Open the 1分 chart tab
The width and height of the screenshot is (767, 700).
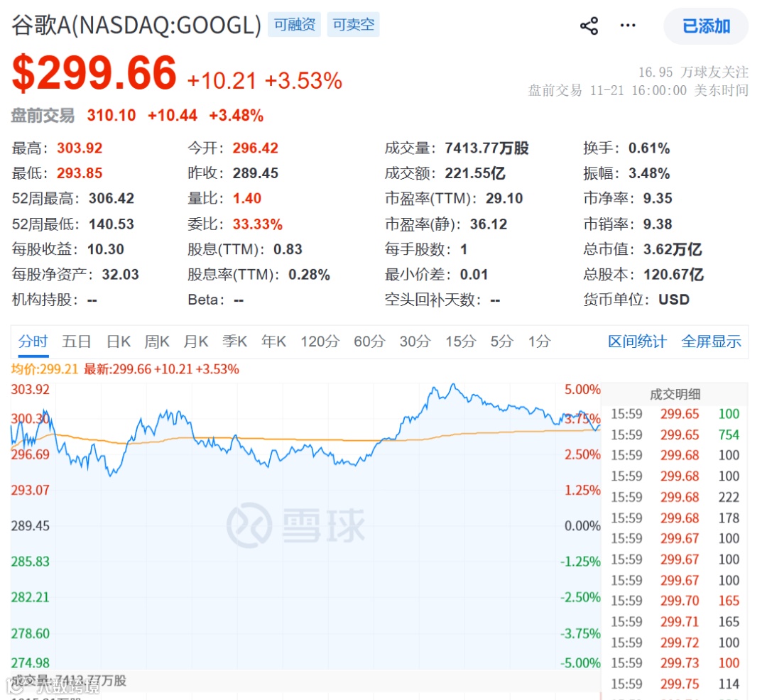point(540,341)
